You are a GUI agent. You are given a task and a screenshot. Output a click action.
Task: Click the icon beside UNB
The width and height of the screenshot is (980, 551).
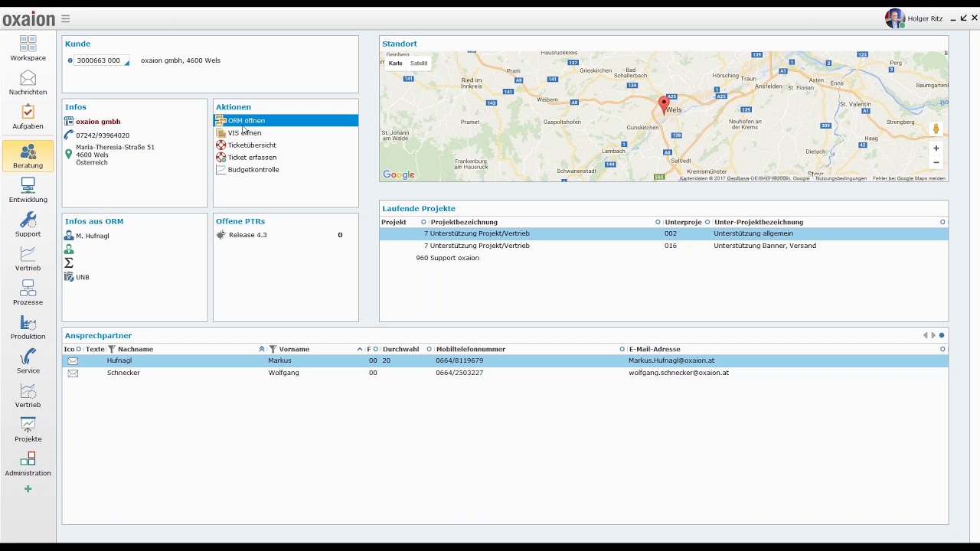coord(69,276)
